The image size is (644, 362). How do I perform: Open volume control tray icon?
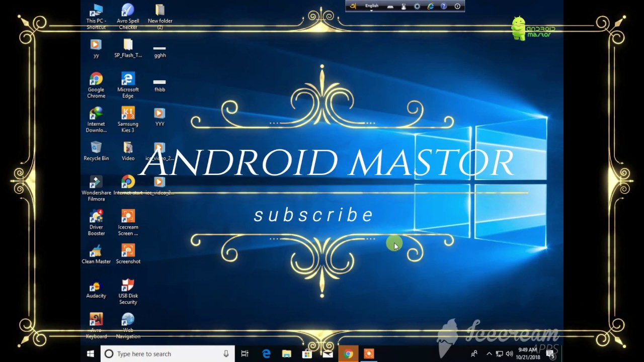point(509,354)
